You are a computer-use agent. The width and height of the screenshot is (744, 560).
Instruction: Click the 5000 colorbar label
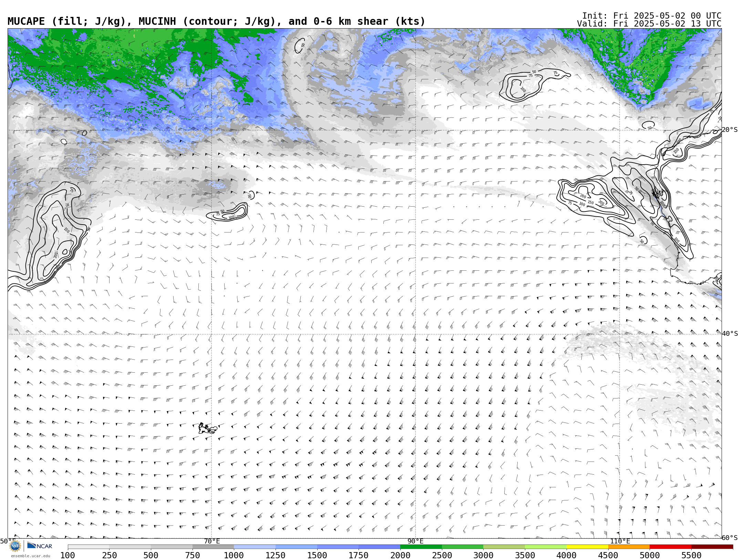click(x=650, y=555)
